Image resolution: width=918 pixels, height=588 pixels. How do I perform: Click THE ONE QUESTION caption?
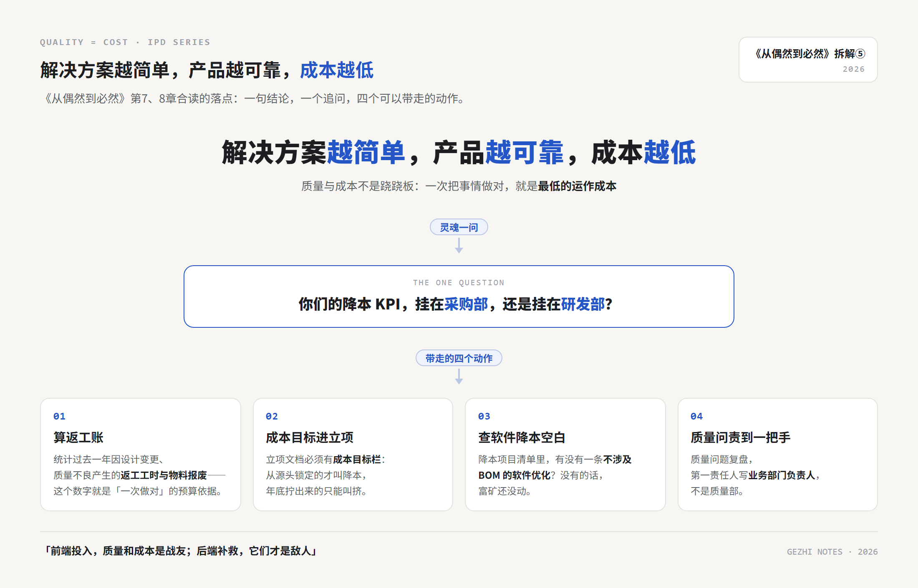(459, 283)
